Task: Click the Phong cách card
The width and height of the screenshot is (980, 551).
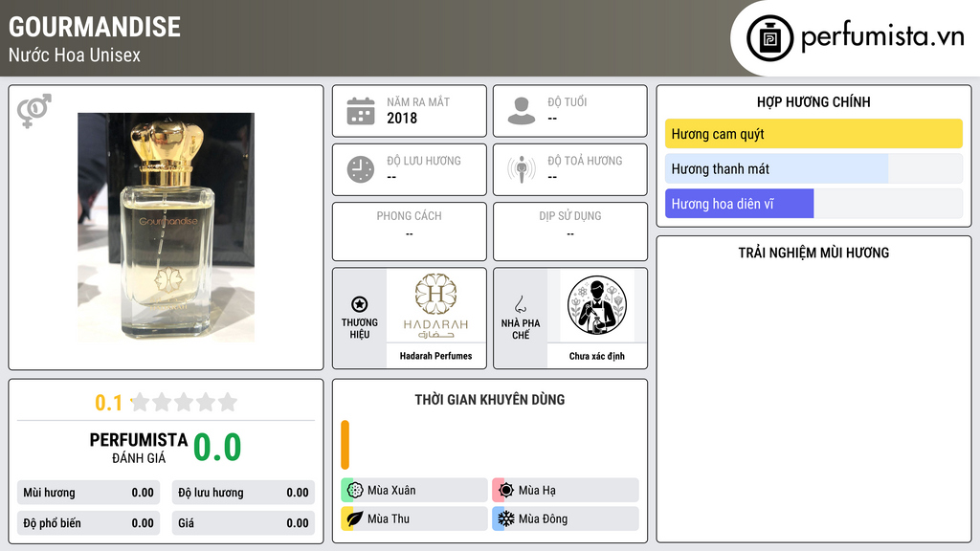Action: point(410,231)
